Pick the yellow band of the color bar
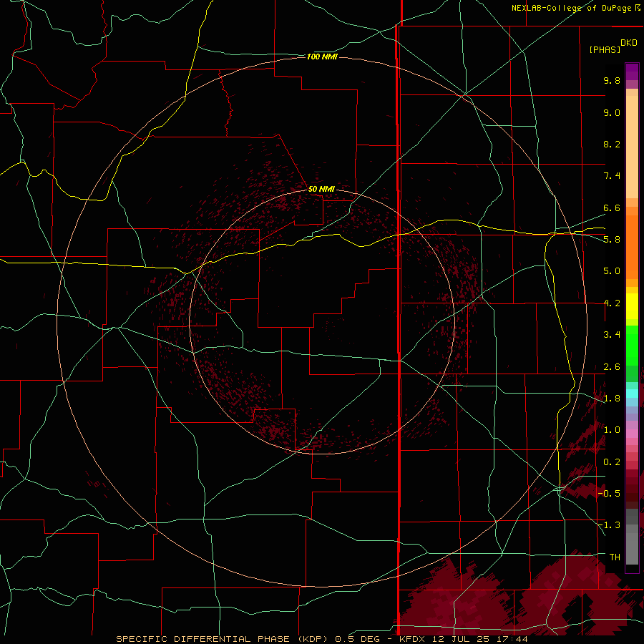The image size is (644, 644). pyautogui.click(x=632, y=306)
